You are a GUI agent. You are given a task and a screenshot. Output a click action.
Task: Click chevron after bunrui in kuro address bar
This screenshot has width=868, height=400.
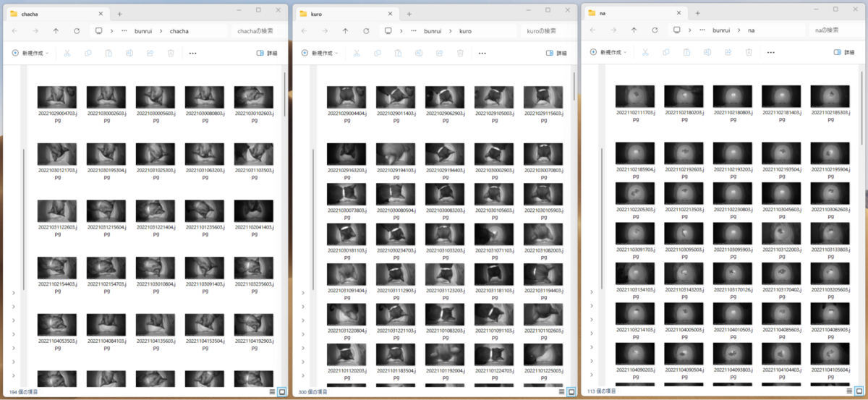click(x=451, y=31)
